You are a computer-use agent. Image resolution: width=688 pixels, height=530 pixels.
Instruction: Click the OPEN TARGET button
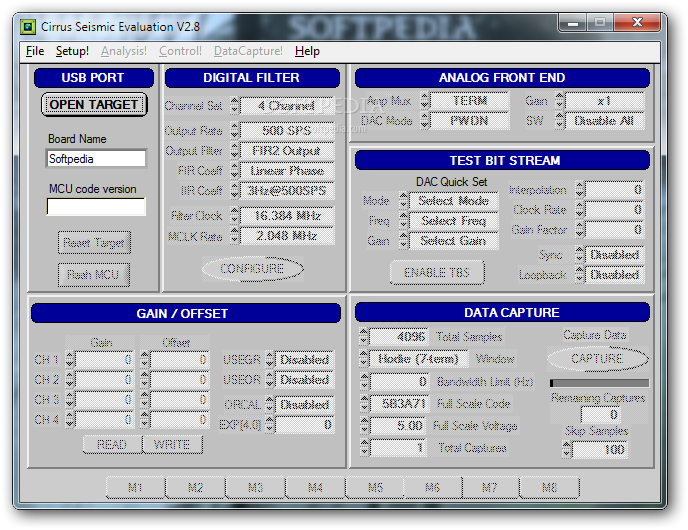click(x=94, y=104)
